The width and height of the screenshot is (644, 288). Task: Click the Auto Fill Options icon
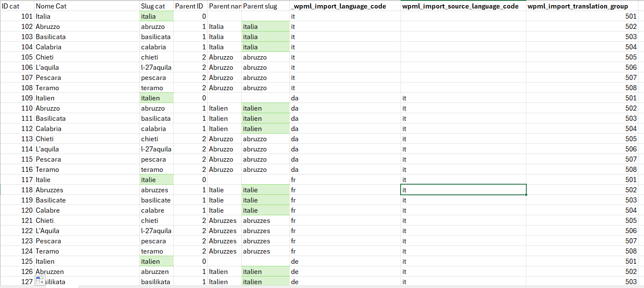coord(40,280)
